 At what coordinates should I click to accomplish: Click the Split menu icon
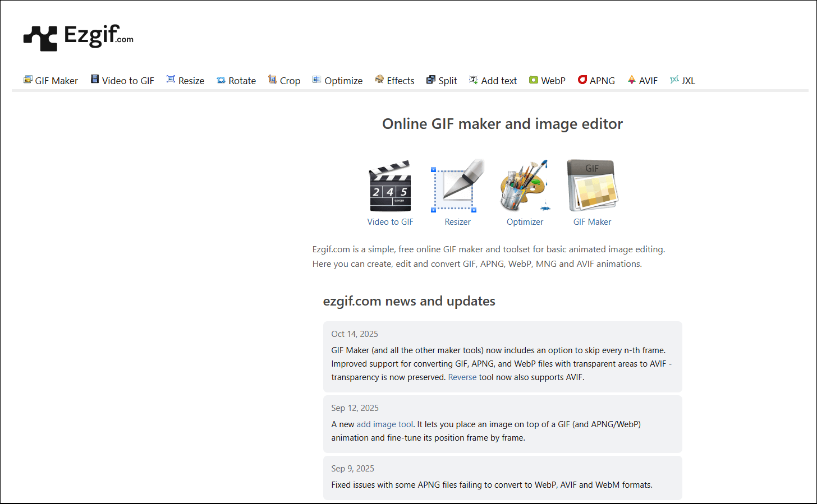pos(431,80)
